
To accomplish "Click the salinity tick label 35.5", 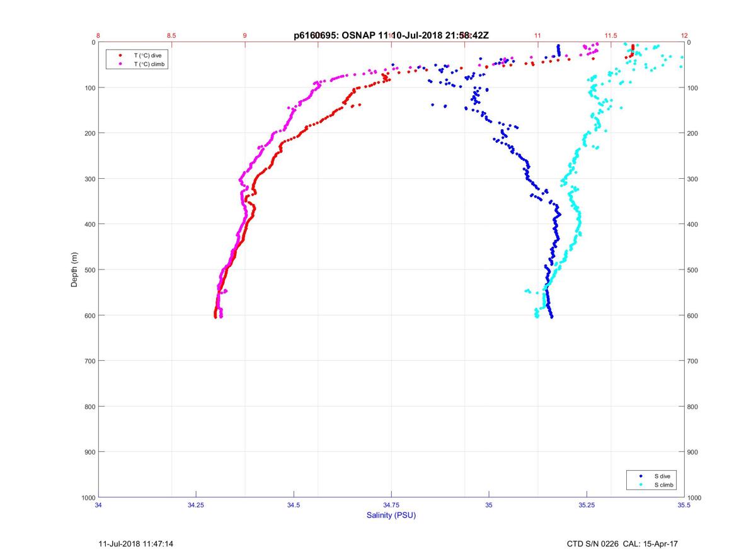I will click(x=684, y=505).
